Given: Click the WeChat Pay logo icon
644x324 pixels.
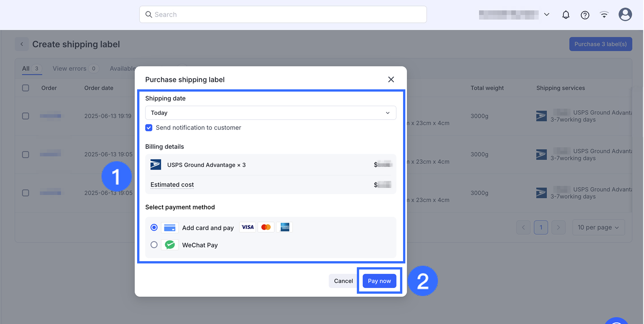Looking at the screenshot, I should pyautogui.click(x=170, y=245).
